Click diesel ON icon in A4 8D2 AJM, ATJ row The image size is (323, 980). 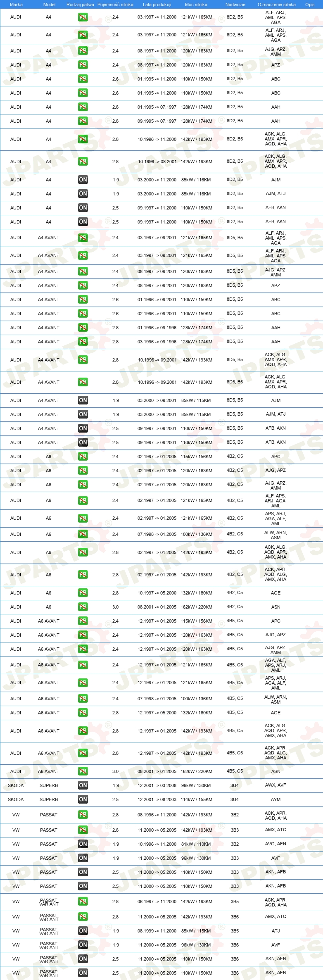pos(83,194)
